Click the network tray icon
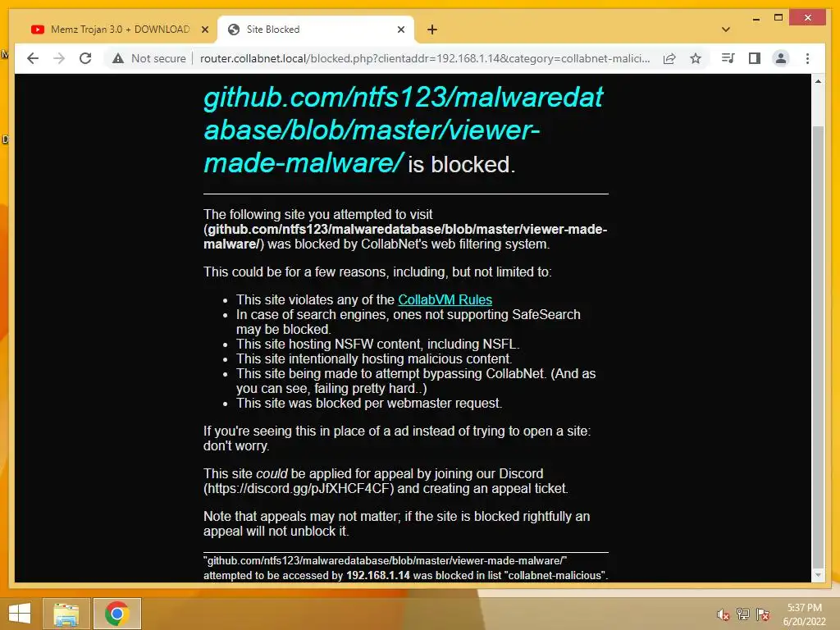This screenshot has height=630, width=840. (x=743, y=614)
